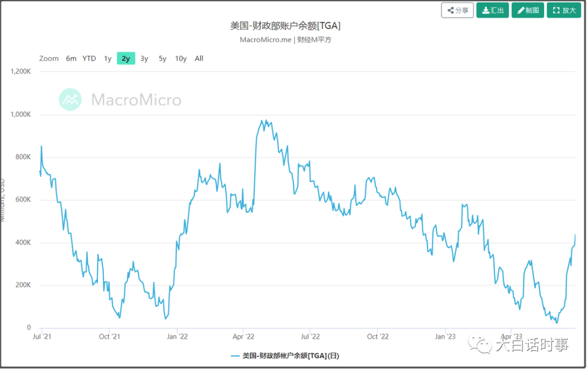The image size is (588, 371).
Task: Toggle the 美国-财政部帐户余额[TGA](日) legend series
Action: (x=285, y=356)
